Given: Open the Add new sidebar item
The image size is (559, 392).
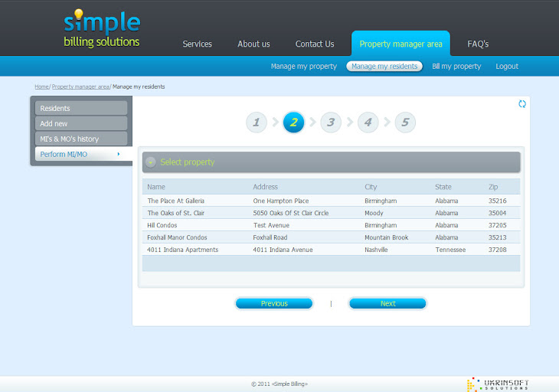Looking at the screenshot, I should 81,123.
